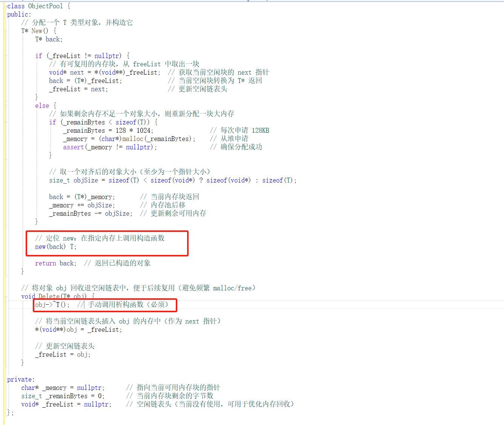Click the '*(void**)obj = _freeList;' statement
Screen dimensions: 504x425
(x=78, y=330)
